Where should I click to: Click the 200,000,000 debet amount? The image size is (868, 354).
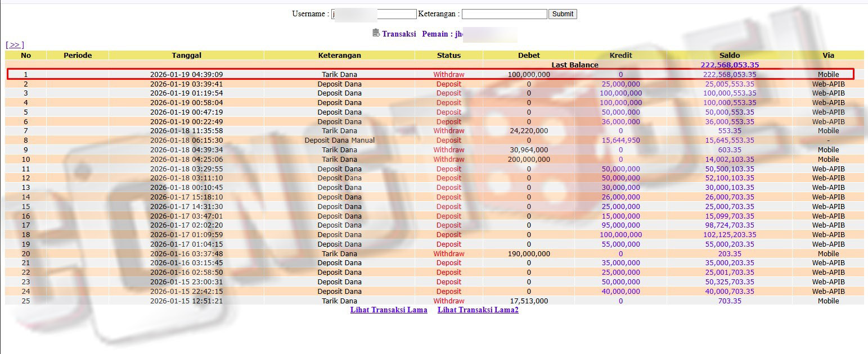pyautogui.click(x=528, y=160)
